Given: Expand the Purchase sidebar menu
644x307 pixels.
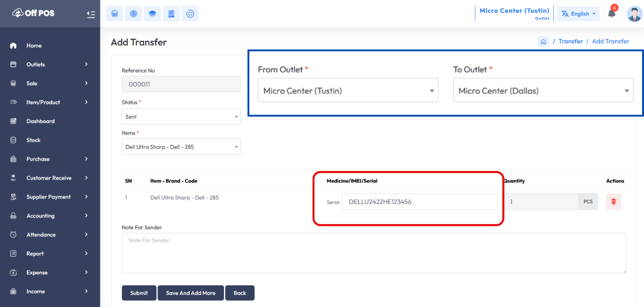Looking at the screenshot, I should pos(50,159).
